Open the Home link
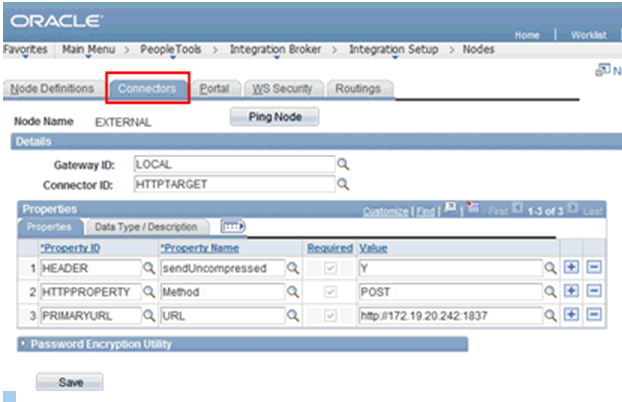Screen dimensions: 622x402 [527, 35]
